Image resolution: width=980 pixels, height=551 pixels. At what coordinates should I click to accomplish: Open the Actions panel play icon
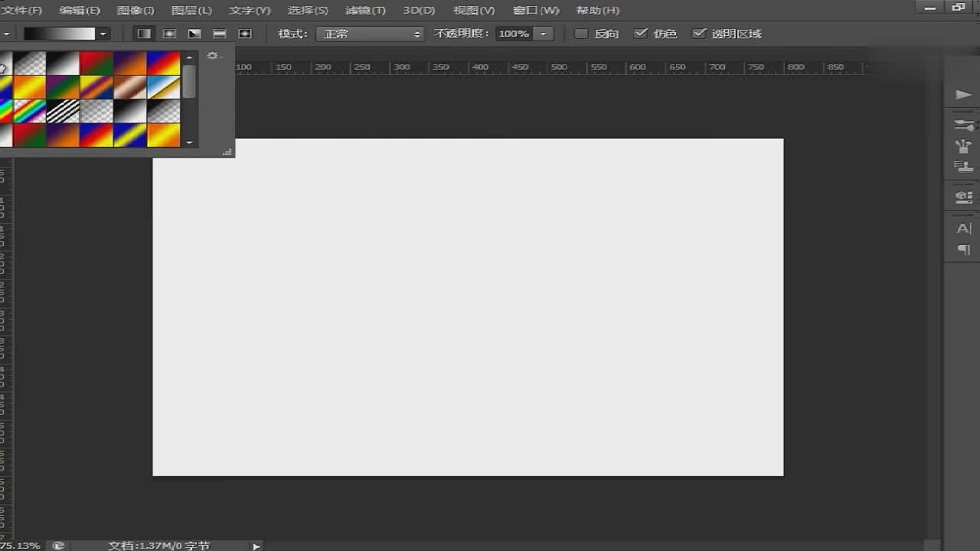point(963,94)
